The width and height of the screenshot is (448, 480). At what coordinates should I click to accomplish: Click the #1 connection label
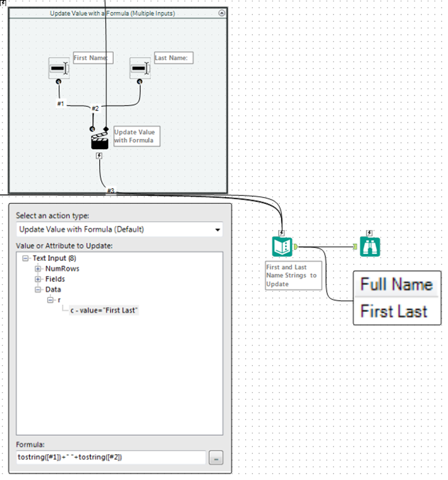tap(61, 104)
